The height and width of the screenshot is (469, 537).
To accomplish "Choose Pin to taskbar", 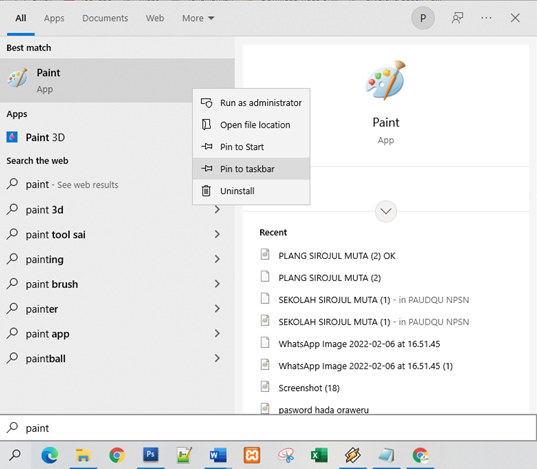I will point(251,169).
